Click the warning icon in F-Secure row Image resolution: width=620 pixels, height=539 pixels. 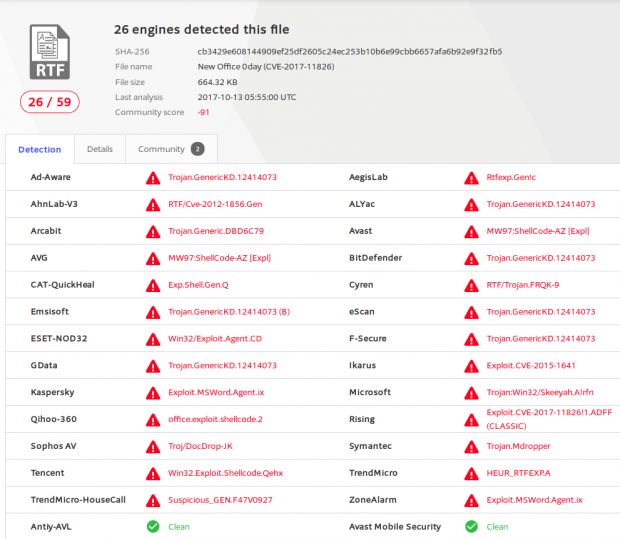tap(471, 339)
